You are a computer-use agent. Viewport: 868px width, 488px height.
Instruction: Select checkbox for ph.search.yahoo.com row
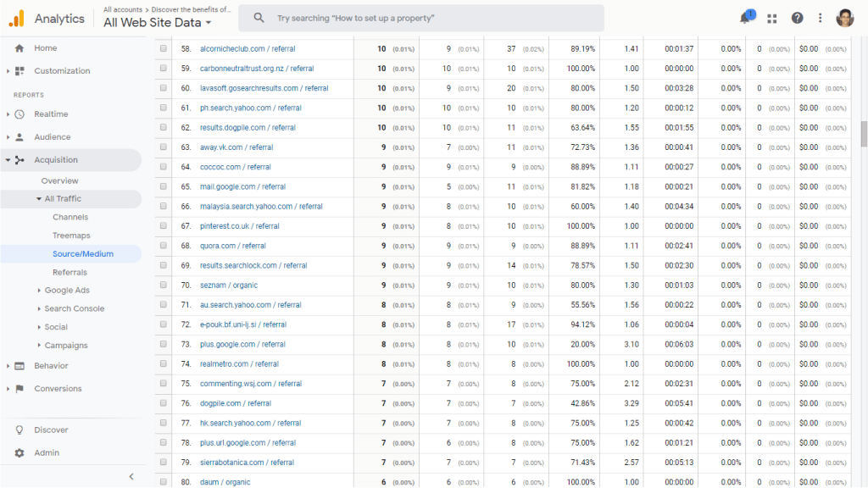tap(164, 108)
